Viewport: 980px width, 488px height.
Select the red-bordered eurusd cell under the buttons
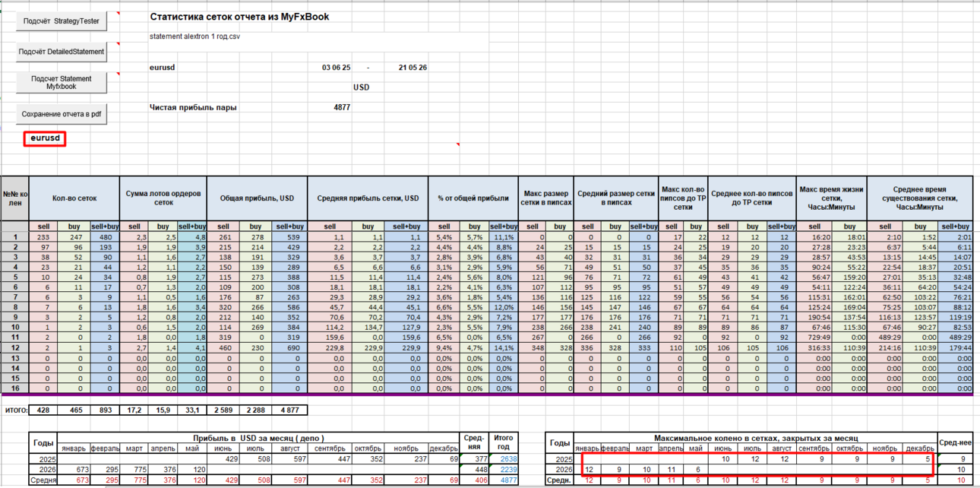(x=45, y=138)
